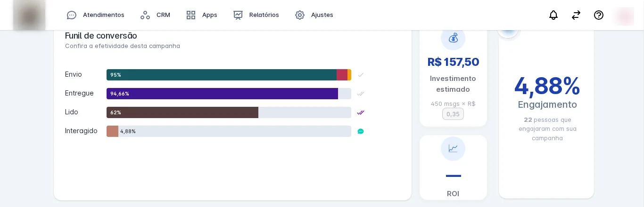Click the money bag investment icon
This screenshot has height=207, width=644.
pos(453,38)
